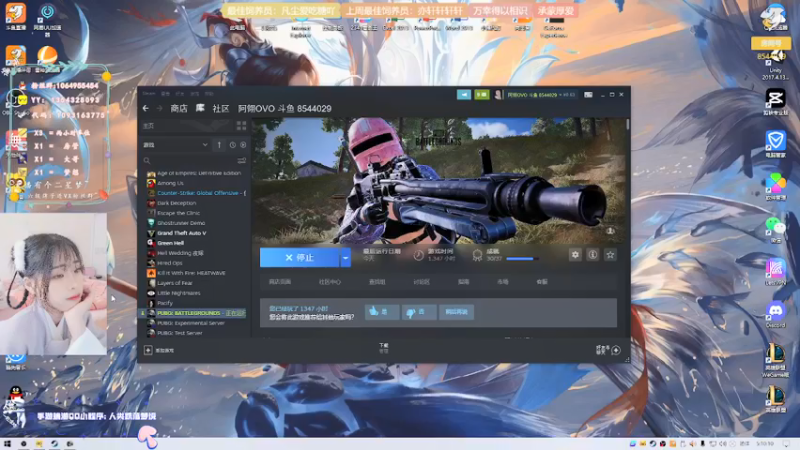Image resolution: width=800 pixels, height=450 pixels.
Task: Open game settings gear icon
Action: (x=575, y=255)
